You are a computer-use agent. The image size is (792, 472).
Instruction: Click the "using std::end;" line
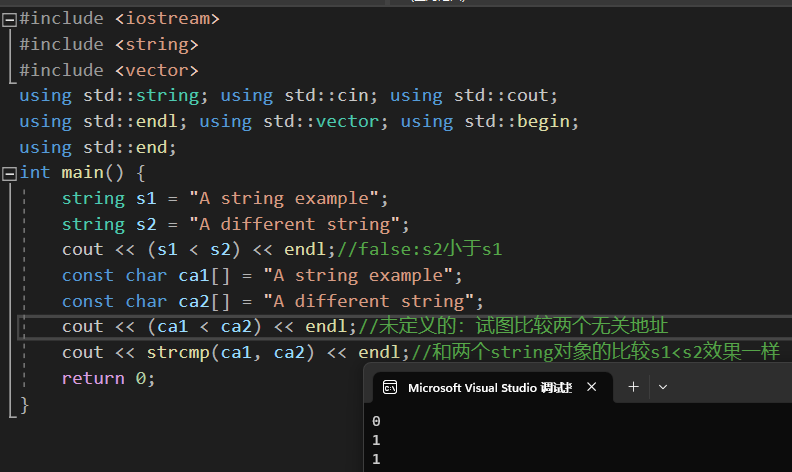97,147
